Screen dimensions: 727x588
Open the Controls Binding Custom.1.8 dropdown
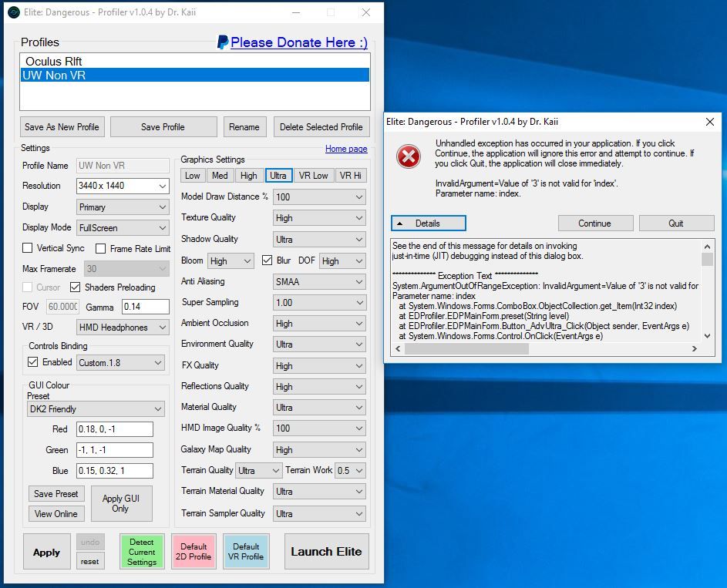point(120,363)
